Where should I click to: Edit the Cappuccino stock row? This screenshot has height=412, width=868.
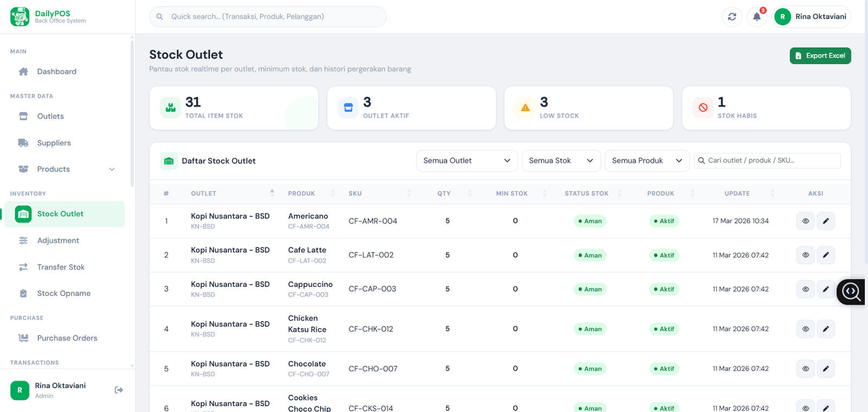click(x=826, y=289)
